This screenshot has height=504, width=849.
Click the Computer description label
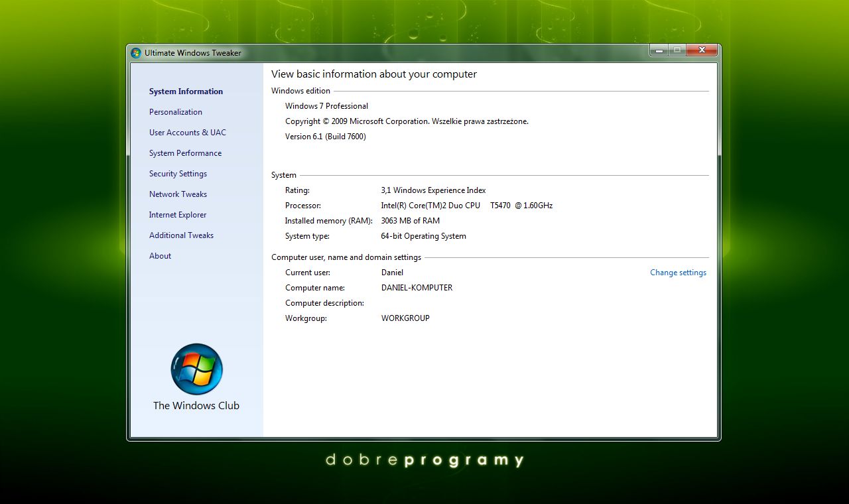click(x=324, y=303)
